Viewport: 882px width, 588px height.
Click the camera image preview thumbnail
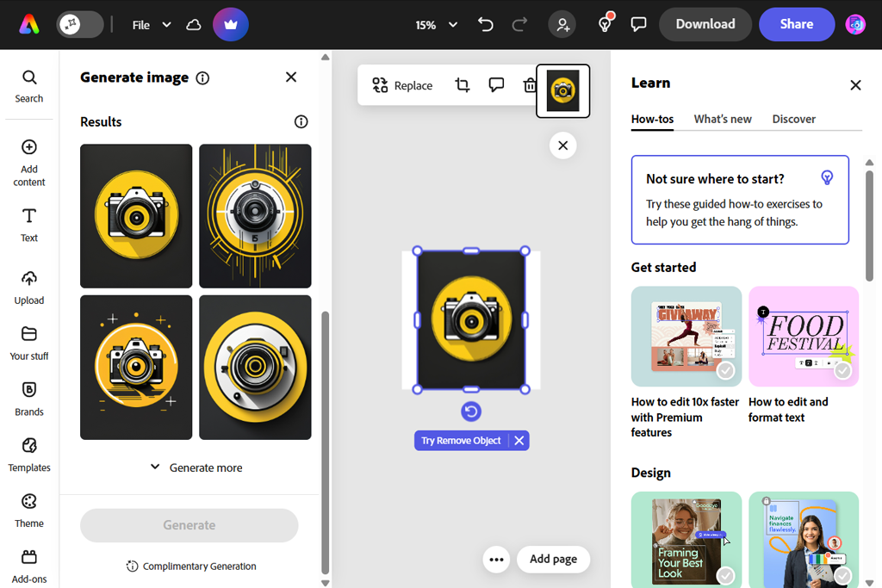pos(563,90)
